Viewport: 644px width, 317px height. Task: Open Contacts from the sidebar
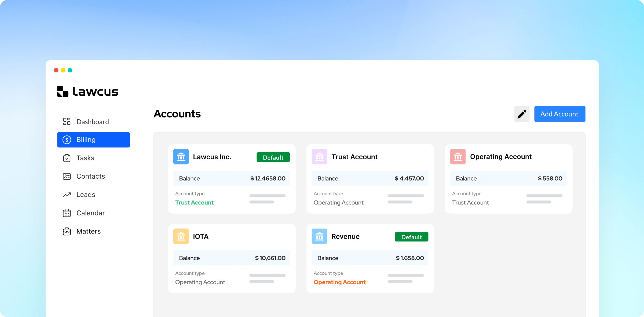[x=90, y=176]
